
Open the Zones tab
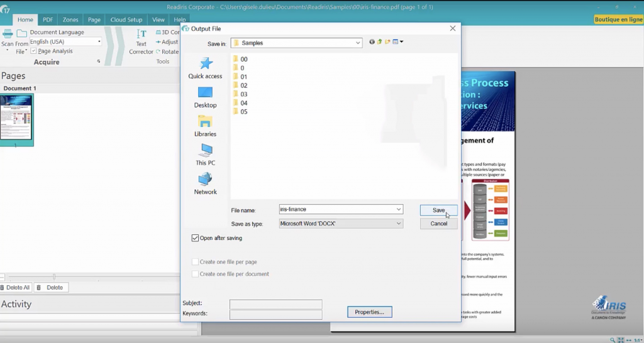(x=70, y=19)
